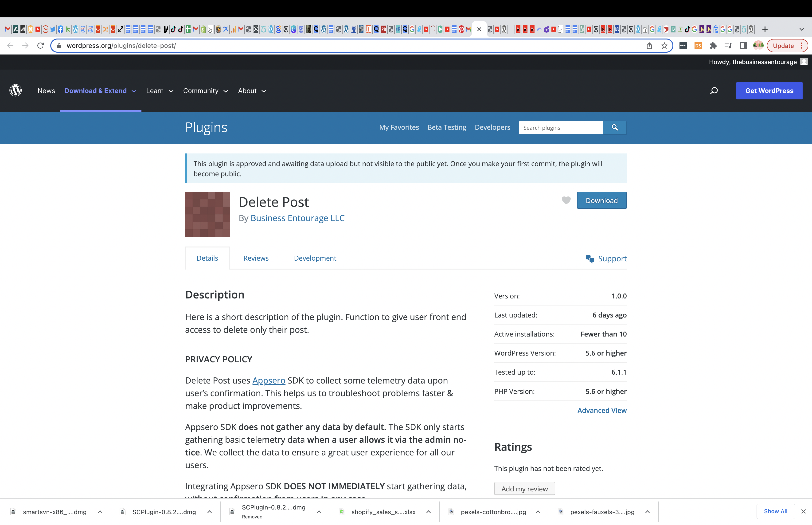Open the site search magnifier icon

click(714, 91)
